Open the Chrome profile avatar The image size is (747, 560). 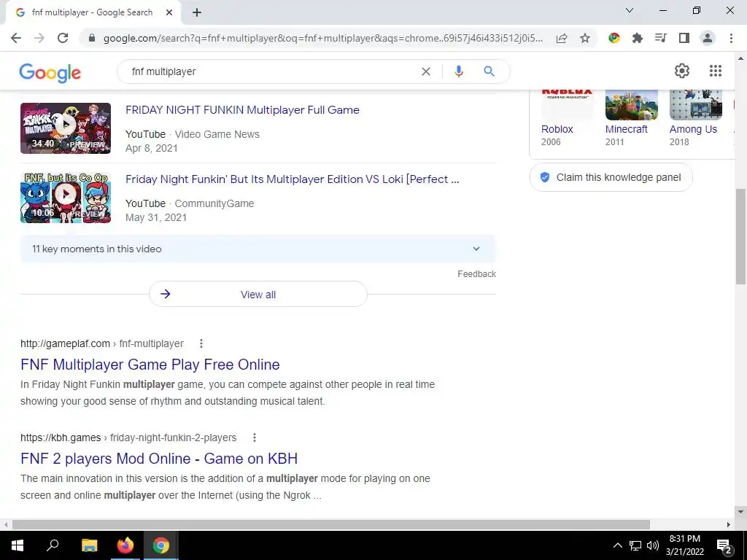coord(708,38)
